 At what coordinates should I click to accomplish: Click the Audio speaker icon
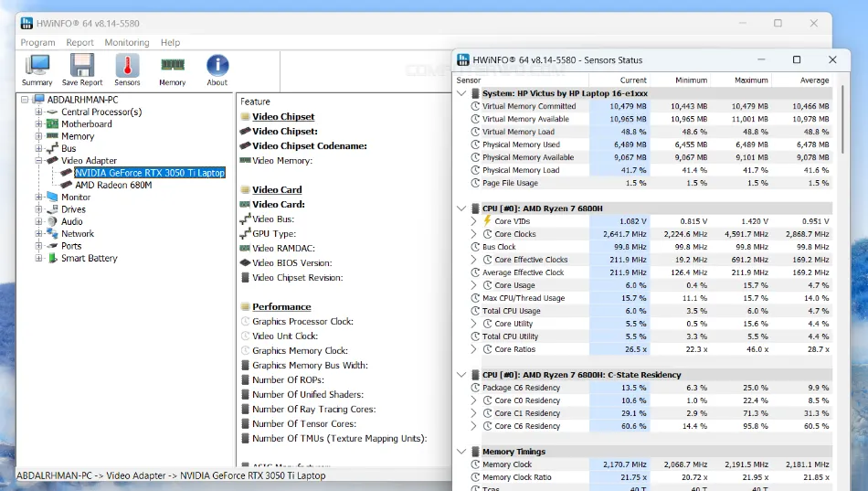click(53, 221)
